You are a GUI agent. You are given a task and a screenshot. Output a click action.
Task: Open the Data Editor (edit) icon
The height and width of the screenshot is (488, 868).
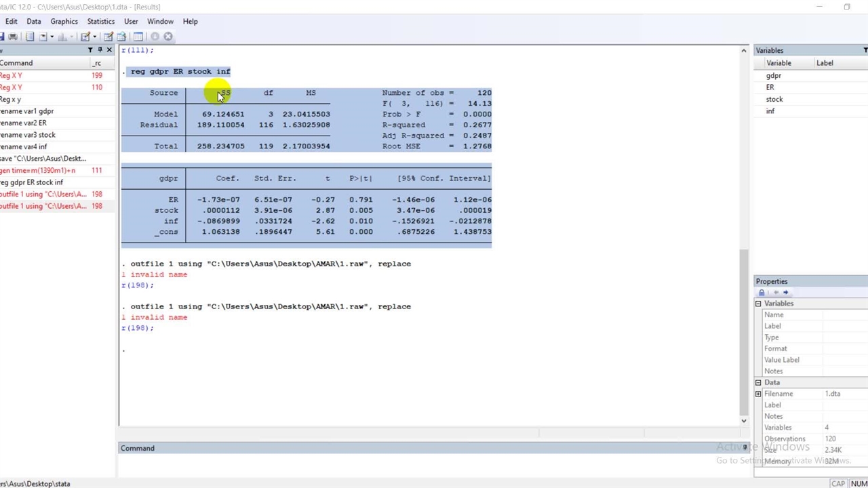click(108, 37)
